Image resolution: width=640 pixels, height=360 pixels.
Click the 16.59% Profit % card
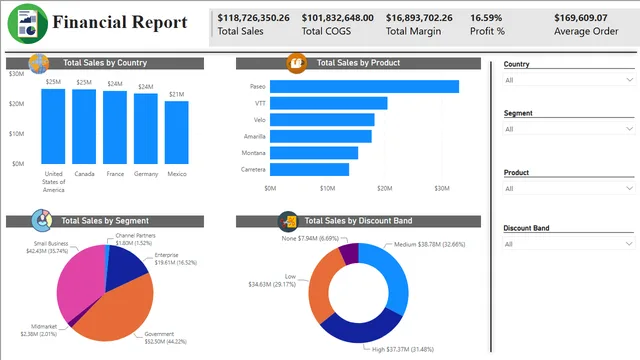pyautogui.click(x=487, y=24)
